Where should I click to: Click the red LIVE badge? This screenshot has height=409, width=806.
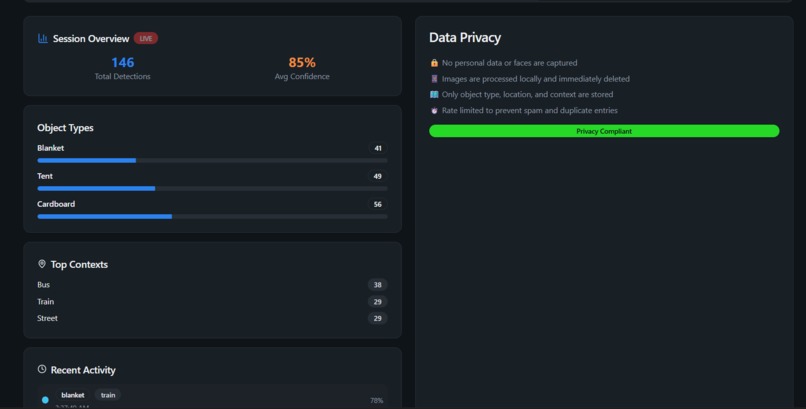tap(146, 39)
